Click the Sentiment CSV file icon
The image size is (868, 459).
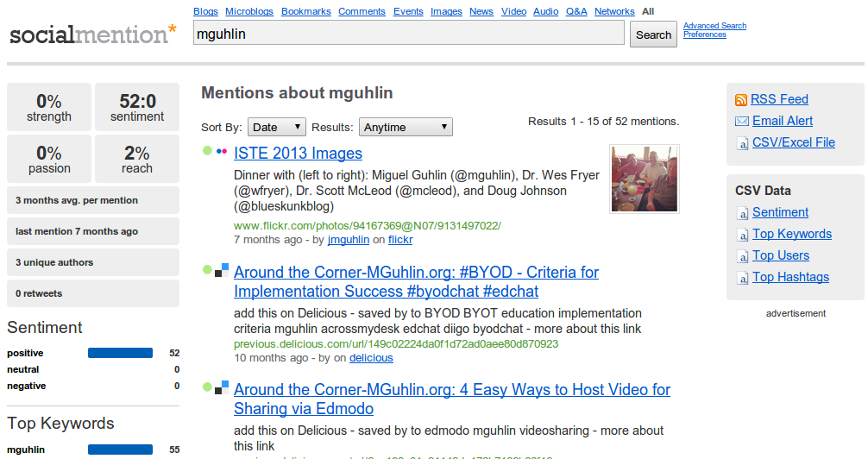point(742,213)
